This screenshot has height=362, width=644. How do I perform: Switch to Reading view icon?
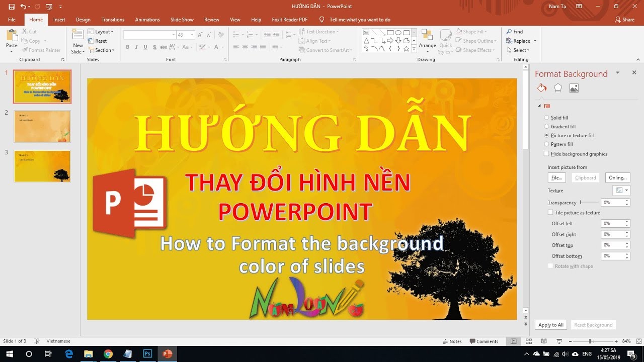[544, 341]
